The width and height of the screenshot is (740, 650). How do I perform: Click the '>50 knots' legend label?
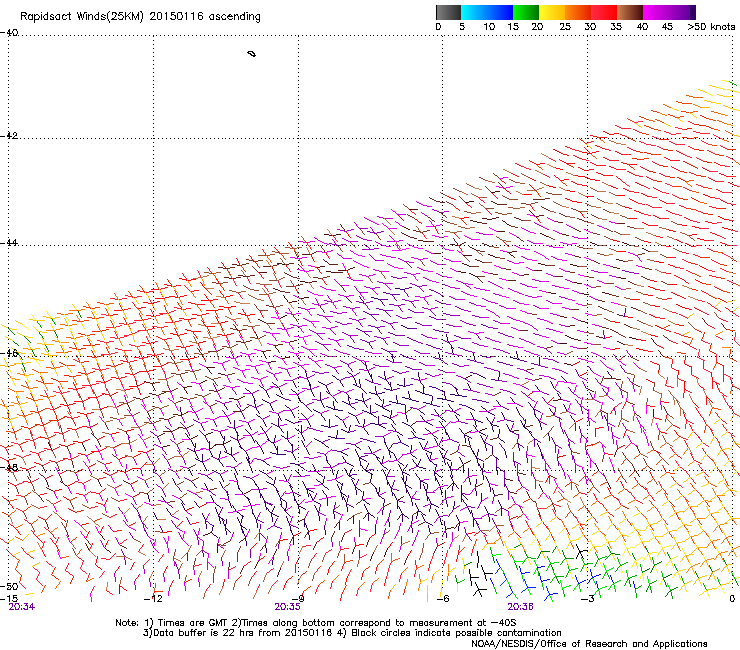711,27
